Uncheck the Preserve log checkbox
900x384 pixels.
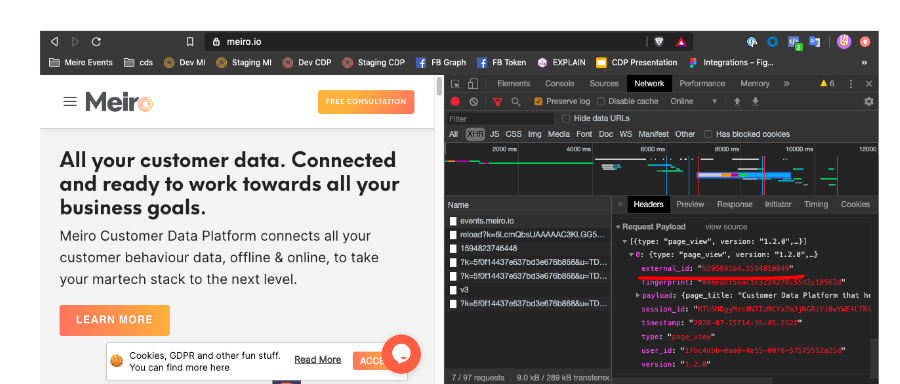coord(538,102)
